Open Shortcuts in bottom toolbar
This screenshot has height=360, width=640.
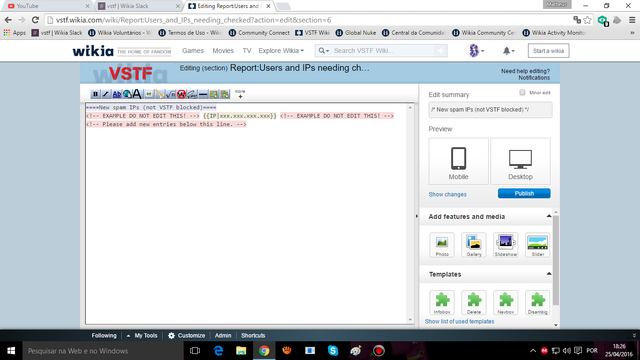point(253,336)
